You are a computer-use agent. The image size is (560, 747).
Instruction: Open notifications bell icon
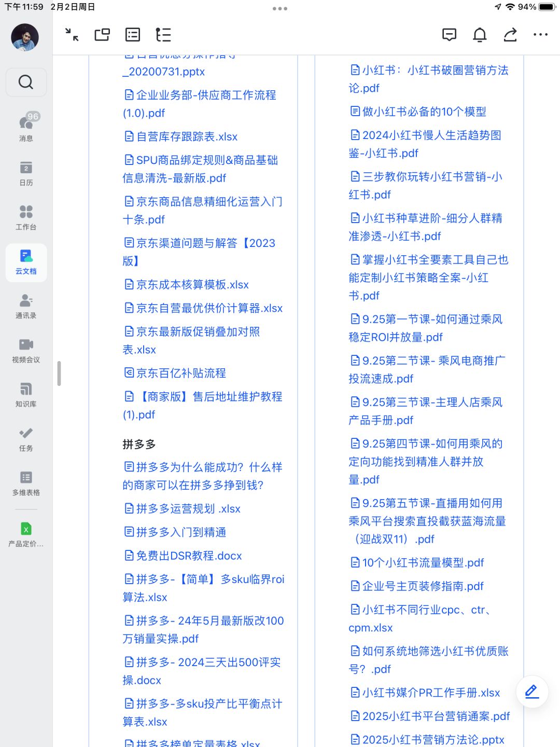pos(480,35)
